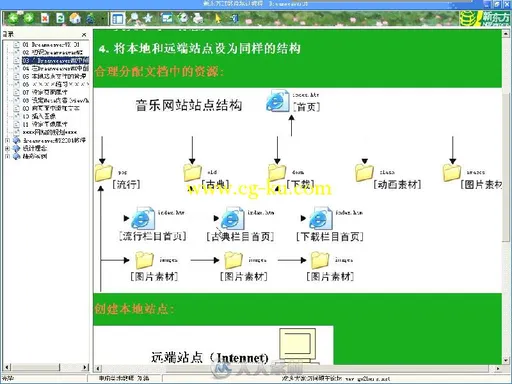This screenshot has width=512, height=384.
Task: Click the Refresh page icon
Action: (60, 18)
